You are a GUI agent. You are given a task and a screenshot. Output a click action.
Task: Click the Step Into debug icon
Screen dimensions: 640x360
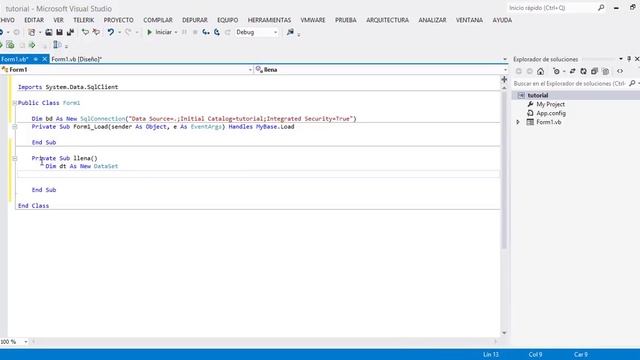[x=206, y=32]
